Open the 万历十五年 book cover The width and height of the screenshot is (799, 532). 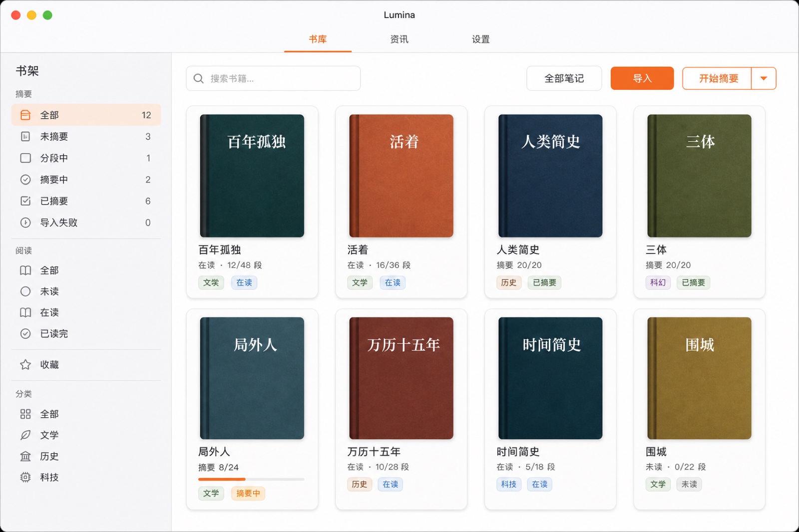coord(401,378)
